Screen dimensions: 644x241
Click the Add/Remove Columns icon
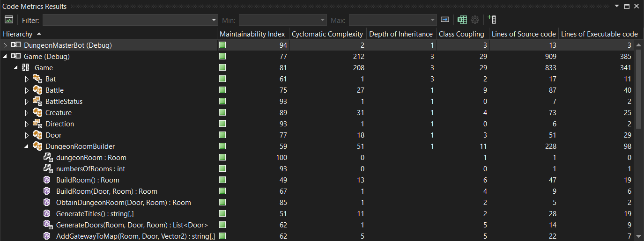tap(492, 20)
